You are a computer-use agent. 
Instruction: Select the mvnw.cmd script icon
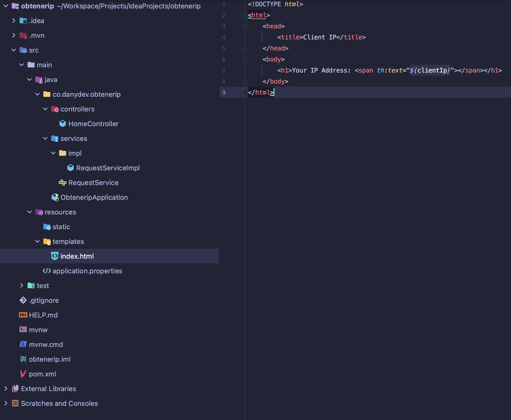click(23, 344)
